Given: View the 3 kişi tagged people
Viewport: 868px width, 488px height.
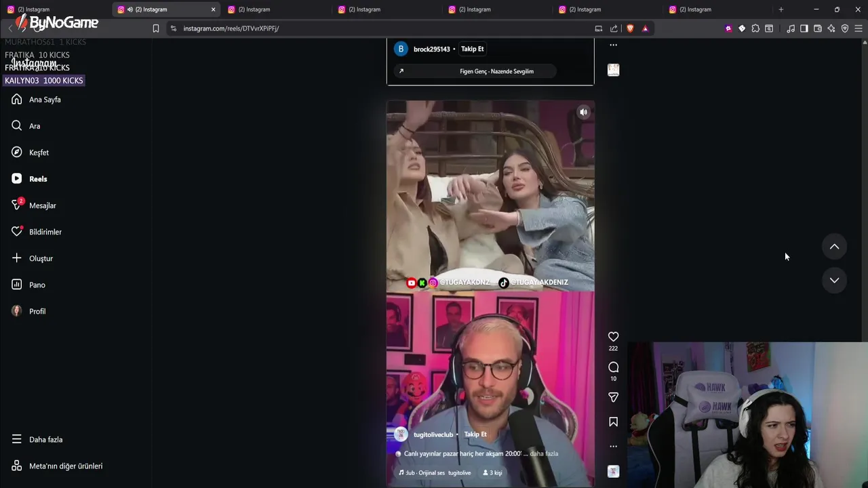Looking at the screenshot, I should [492, 472].
